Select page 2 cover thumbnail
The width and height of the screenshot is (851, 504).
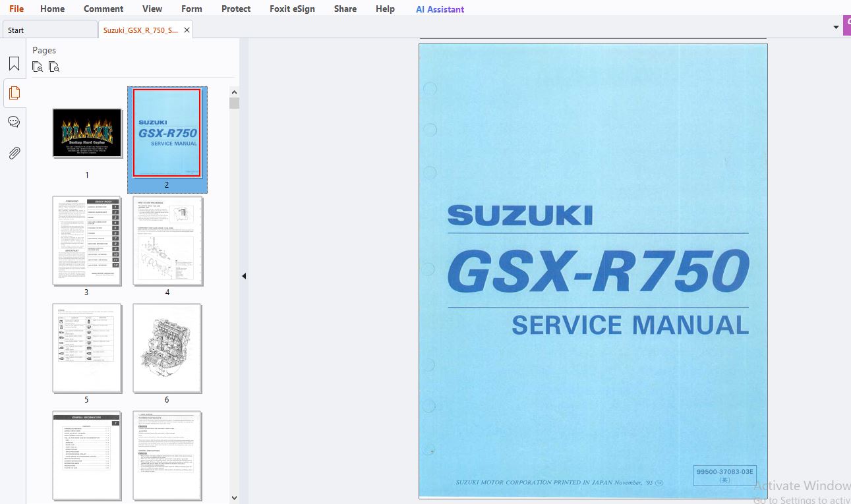(167, 134)
